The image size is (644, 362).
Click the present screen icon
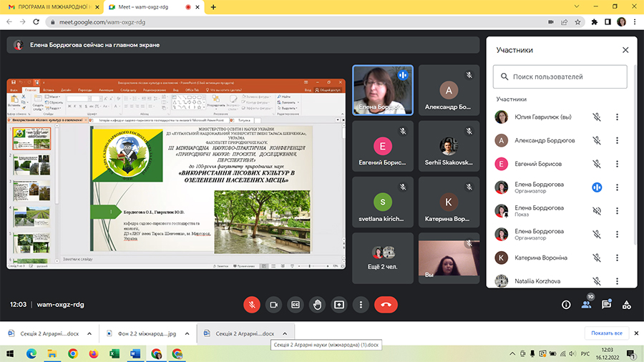pyautogui.click(x=339, y=304)
